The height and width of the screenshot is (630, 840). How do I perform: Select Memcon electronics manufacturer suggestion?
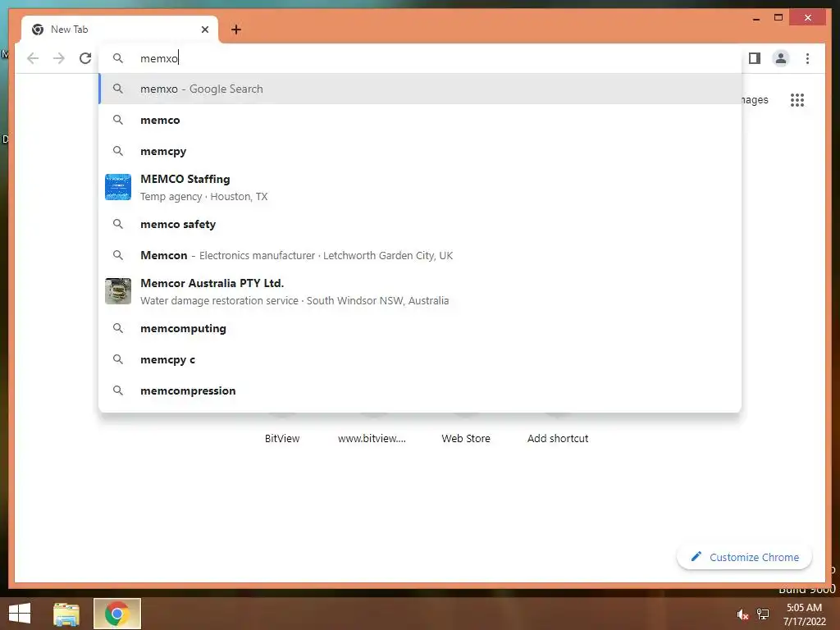tap(420, 255)
